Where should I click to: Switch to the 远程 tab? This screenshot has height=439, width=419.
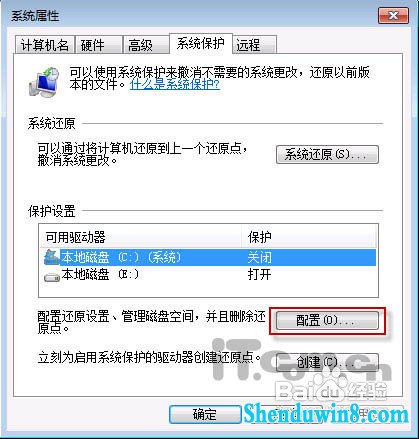click(255, 45)
